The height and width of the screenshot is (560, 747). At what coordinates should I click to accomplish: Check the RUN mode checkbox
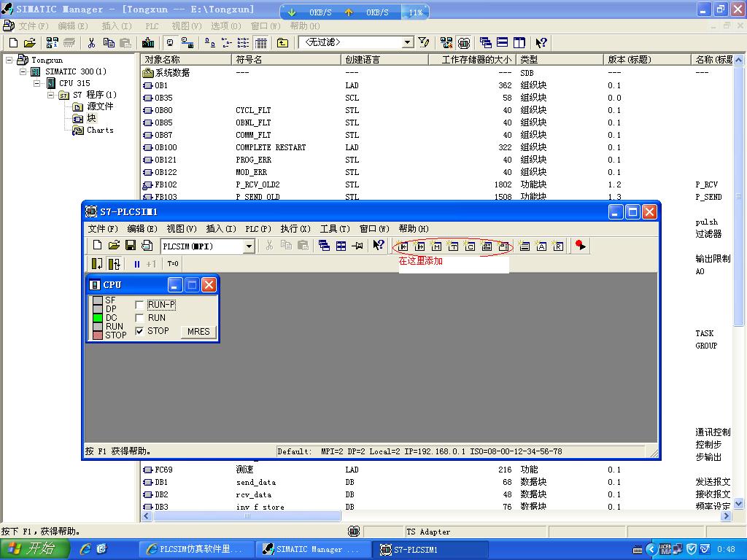[x=139, y=318]
